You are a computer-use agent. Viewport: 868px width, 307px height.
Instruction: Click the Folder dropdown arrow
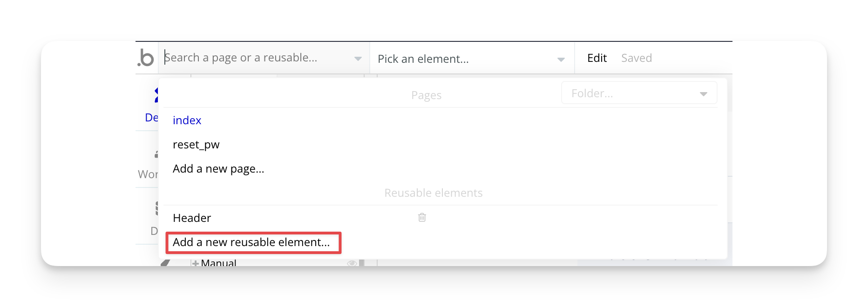(x=703, y=94)
